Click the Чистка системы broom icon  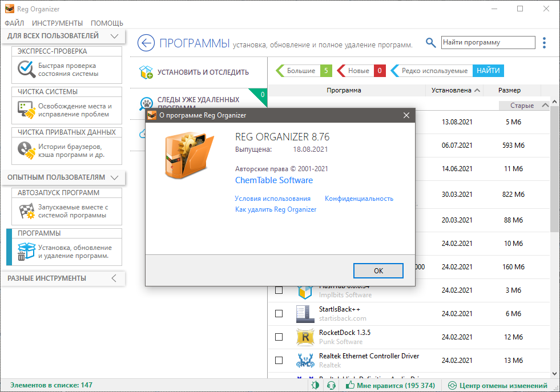pos(26,110)
